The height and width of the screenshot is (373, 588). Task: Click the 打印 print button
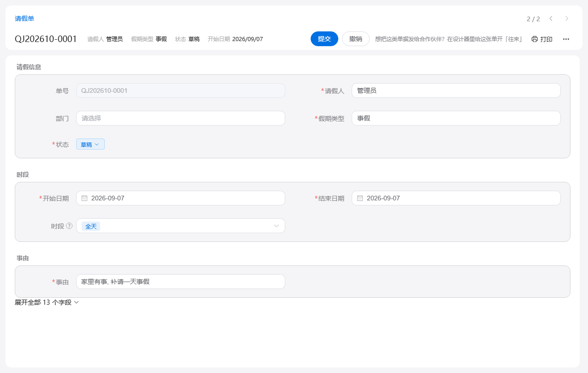542,39
